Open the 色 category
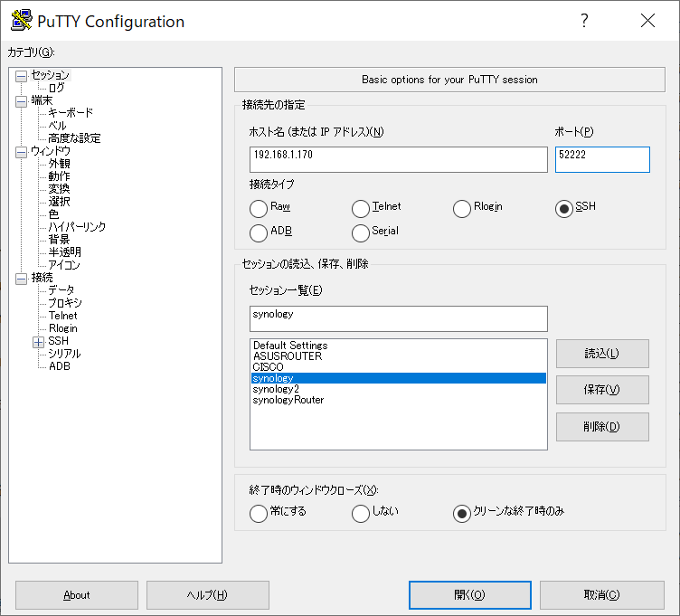This screenshot has height=616, width=680. click(53, 213)
